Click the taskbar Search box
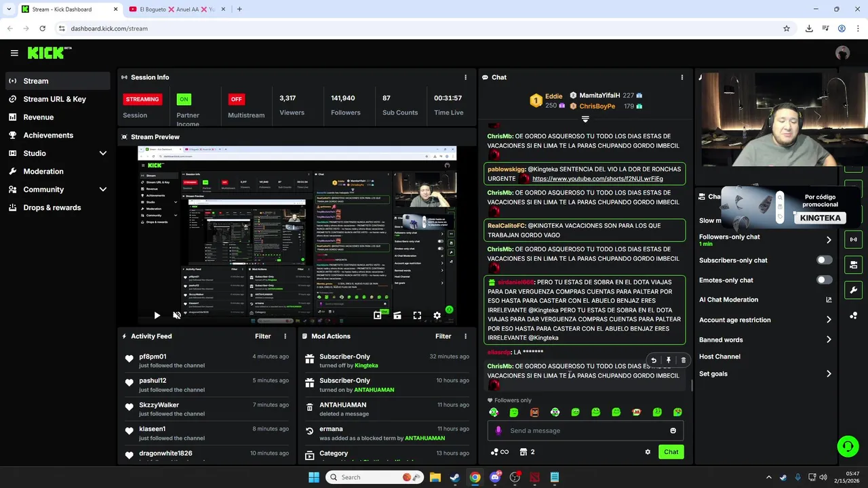 click(375, 477)
